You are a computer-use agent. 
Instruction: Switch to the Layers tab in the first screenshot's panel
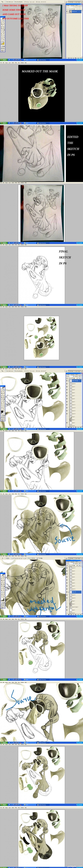tap(68, 6)
